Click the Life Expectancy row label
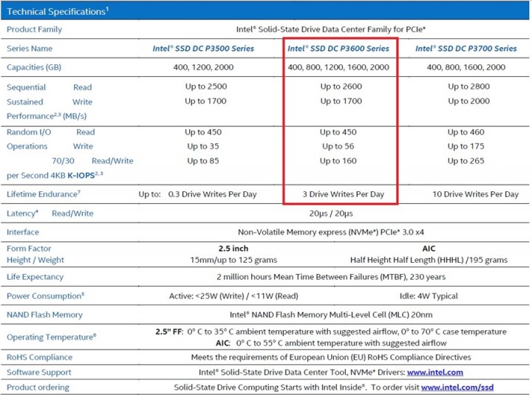Screen dimensions: 532x395 point(35,277)
